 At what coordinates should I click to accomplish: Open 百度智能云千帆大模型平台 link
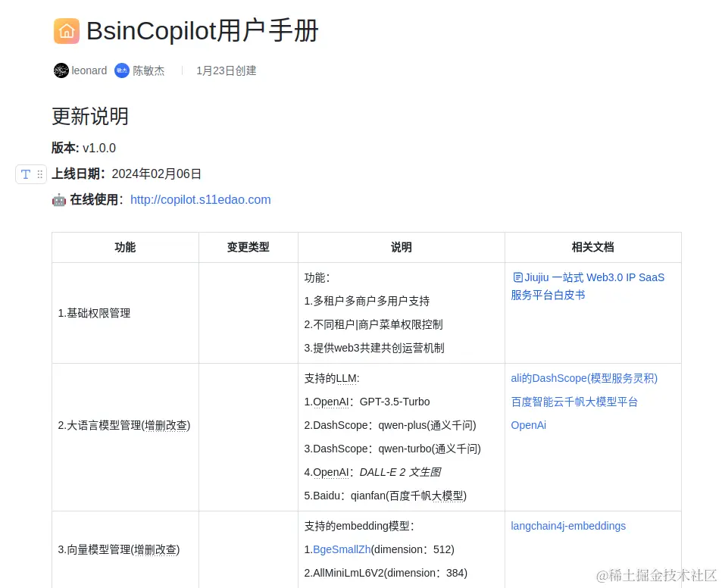pyautogui.click(x=574, y=402)
